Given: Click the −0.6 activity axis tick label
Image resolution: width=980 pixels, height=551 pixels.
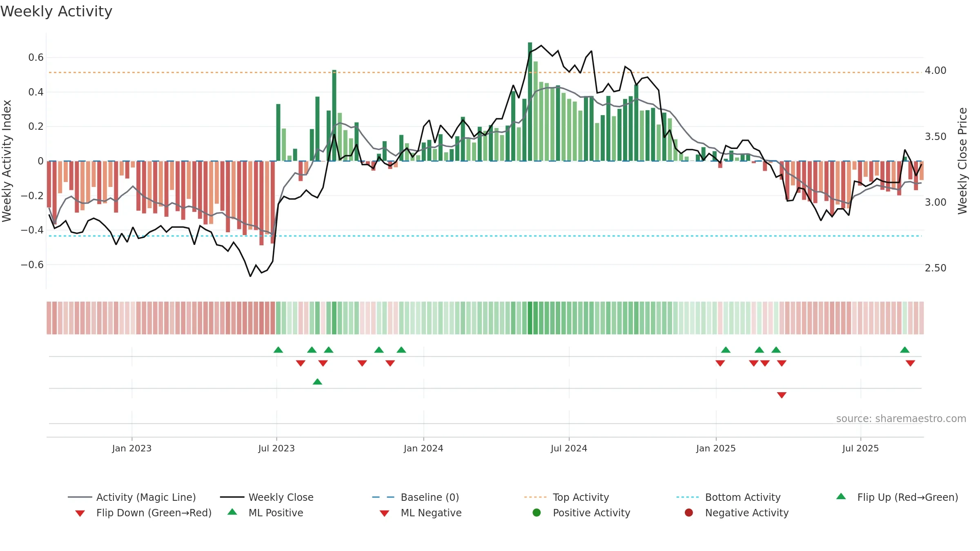Looking at the screenshot, I should (x=32, y=265).
